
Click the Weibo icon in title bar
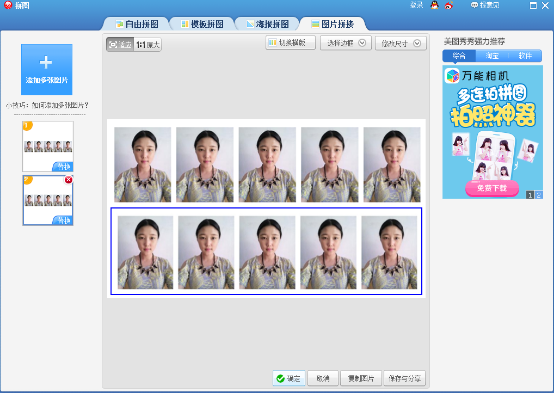click(x=449, y=5)
